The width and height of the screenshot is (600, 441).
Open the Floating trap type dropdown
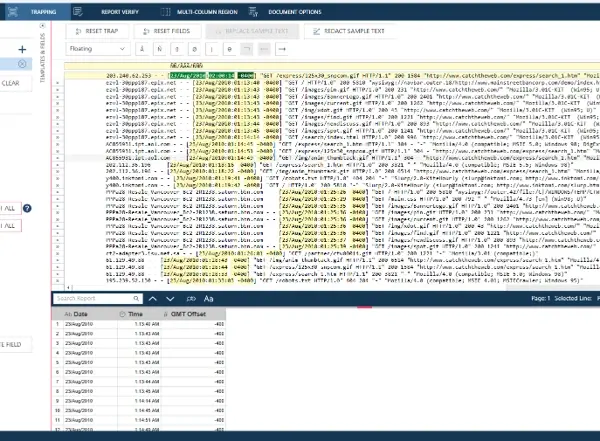pyautogui.click(x=98, y=49)
